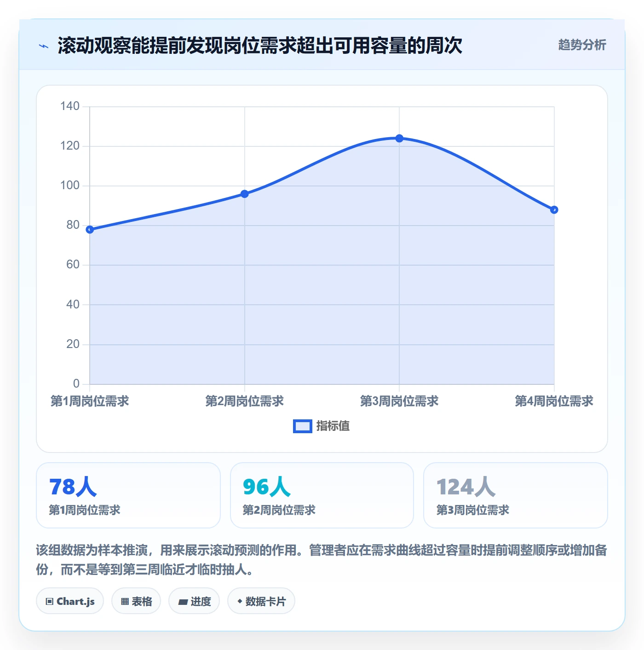Toggle the 指标值 legend swatch
This screenshot has height=650, width=644.
pyautogui.click(x=303, y=426)
